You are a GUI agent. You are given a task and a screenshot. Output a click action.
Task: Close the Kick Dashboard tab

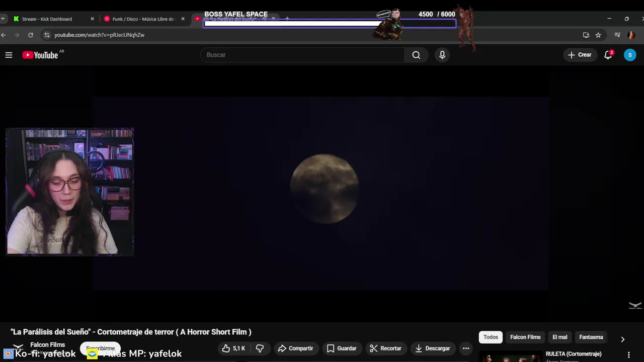coord(92,19)
